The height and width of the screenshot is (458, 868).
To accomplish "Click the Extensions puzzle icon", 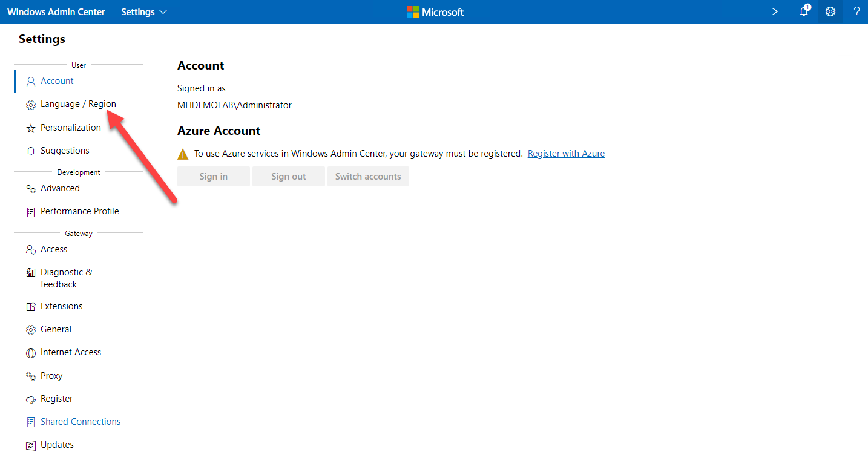I will click(31, 307).
